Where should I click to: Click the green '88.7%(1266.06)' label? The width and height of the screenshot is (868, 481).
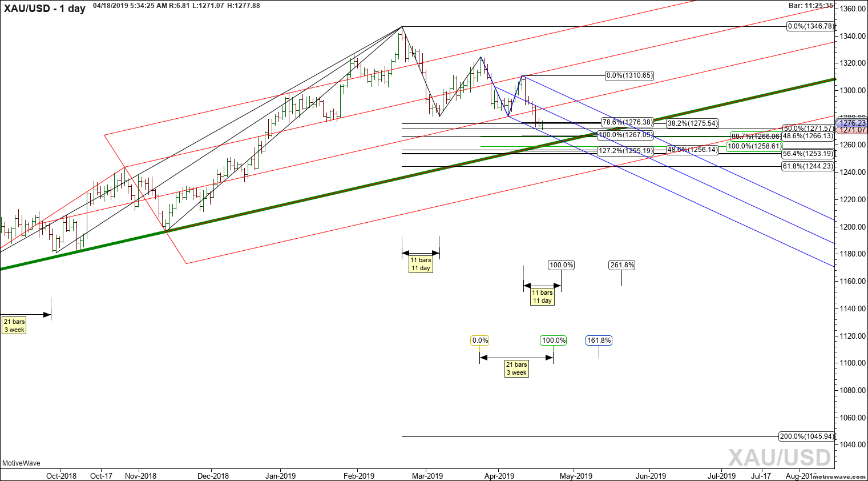coord(756,137)
